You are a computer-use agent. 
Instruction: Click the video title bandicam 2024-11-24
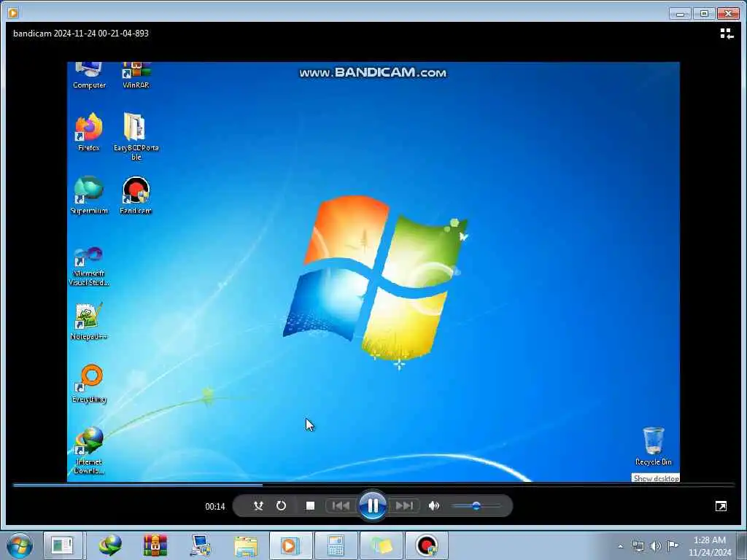pos(81,34)
